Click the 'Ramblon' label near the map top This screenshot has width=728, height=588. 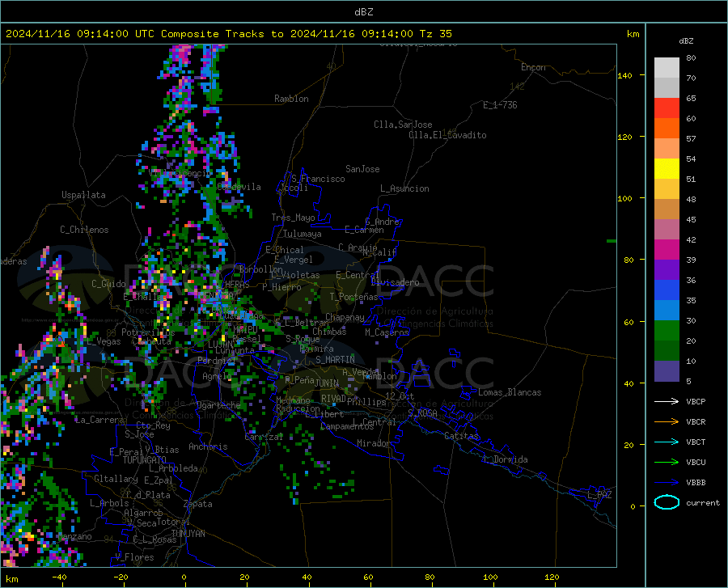point(291,99)
